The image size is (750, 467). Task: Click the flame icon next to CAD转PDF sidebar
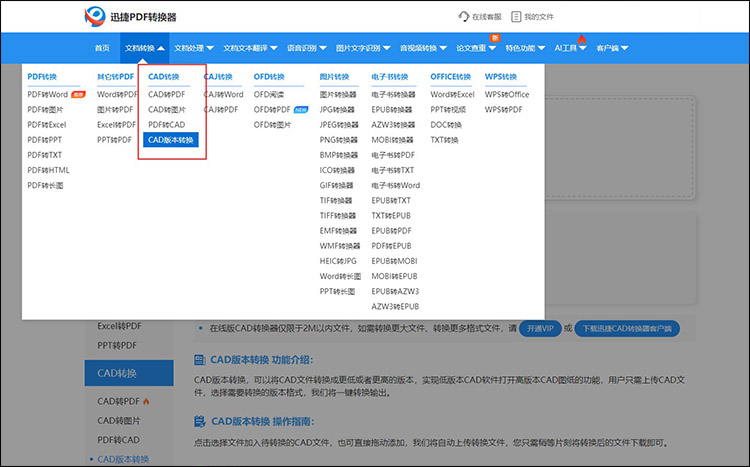tap(146, 401)
